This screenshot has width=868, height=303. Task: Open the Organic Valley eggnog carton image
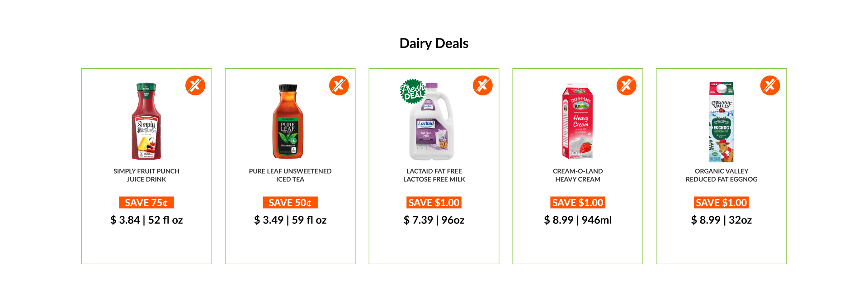[722, 122]
